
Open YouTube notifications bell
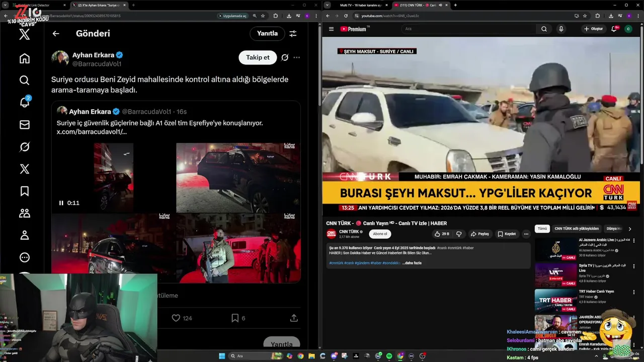614,29
